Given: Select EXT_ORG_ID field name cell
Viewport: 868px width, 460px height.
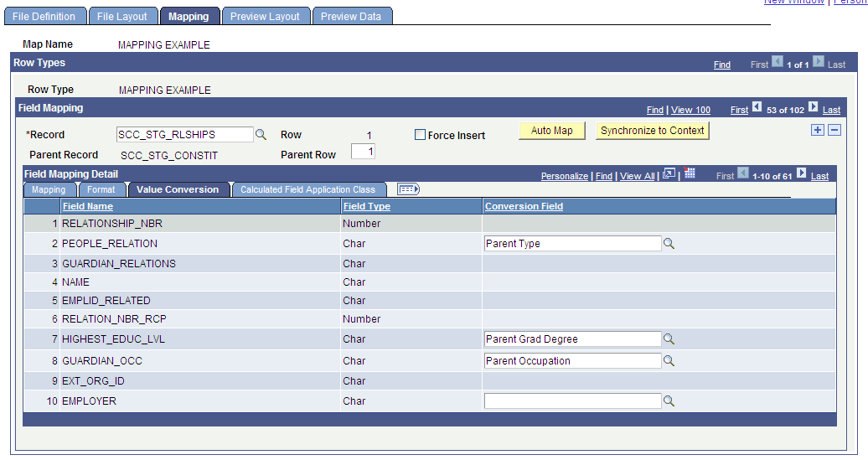Looking at the screenshot, I should click(x=93, y=381).
